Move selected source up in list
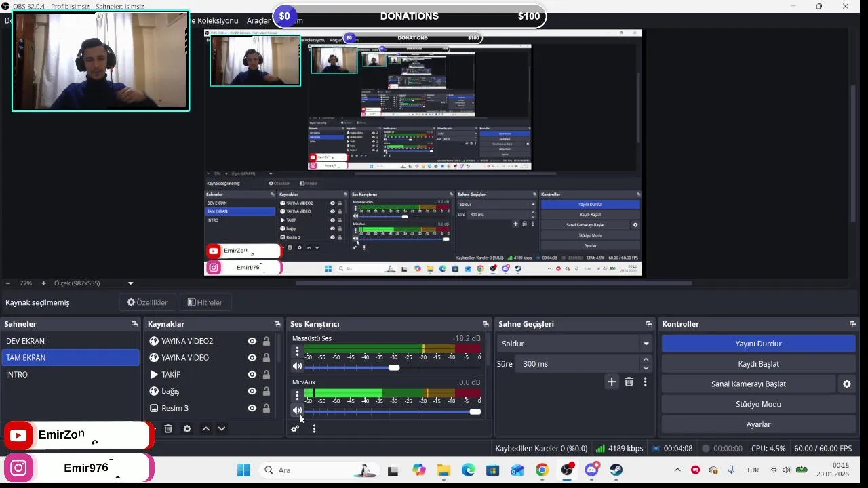 pos(205,428)
